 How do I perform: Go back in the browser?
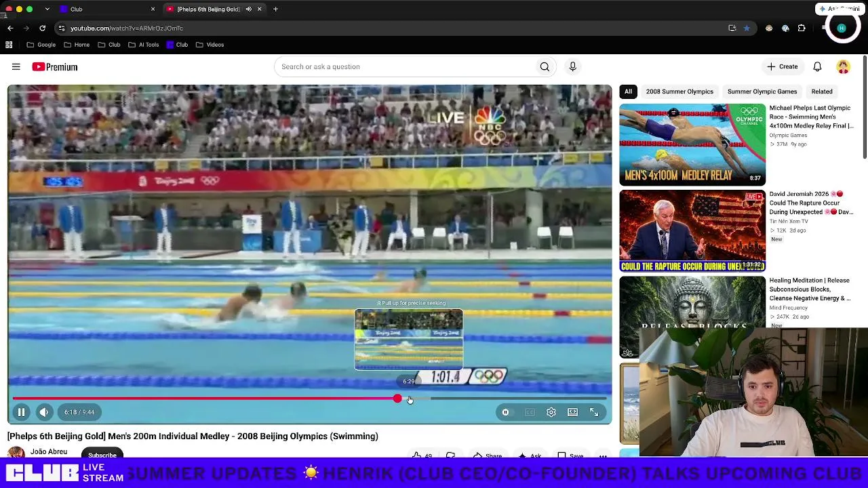tap(10, 28)
